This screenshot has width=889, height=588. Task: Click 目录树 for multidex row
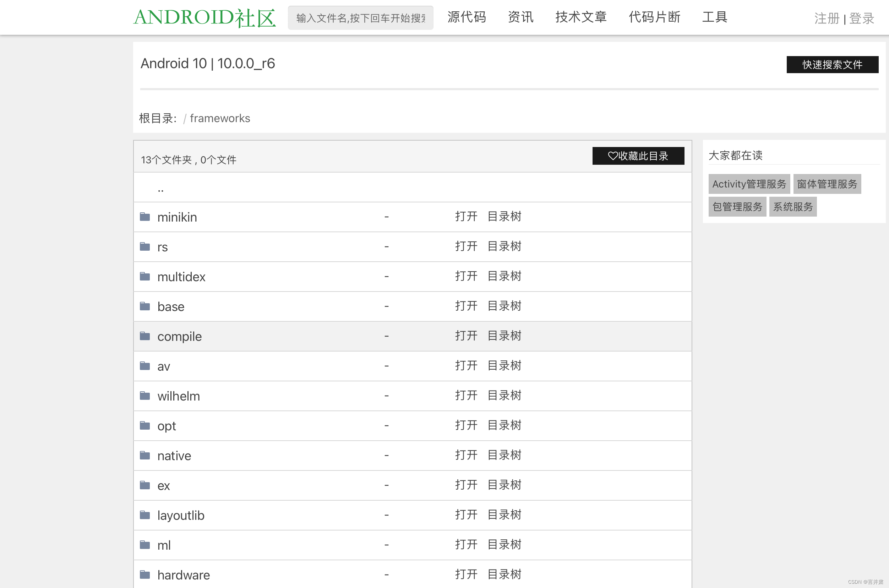click(504, 276)
